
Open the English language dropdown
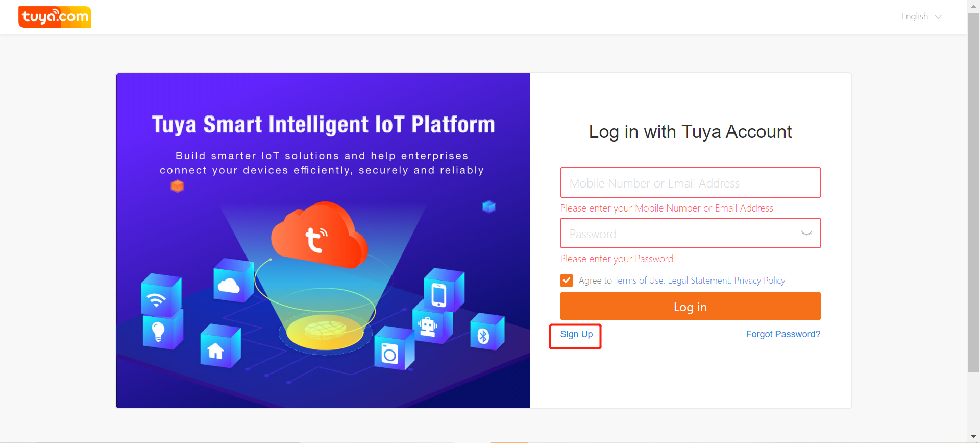pos(913,16)
